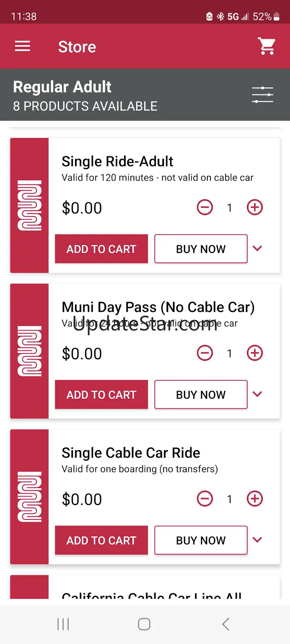This screenshot has width=290, height=644.
Task: Open the product filter options
Action: [262, 95]
